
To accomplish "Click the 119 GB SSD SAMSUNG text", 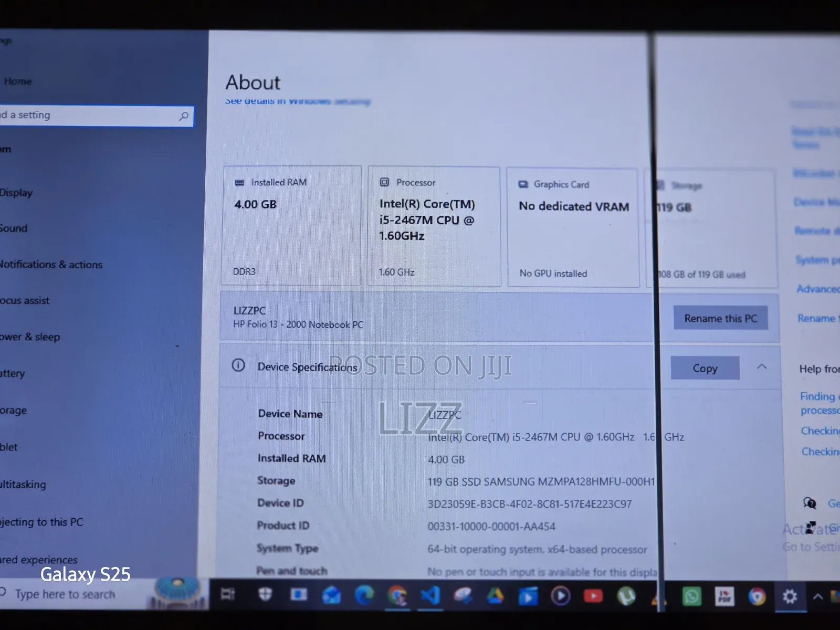I will [541, 481].
